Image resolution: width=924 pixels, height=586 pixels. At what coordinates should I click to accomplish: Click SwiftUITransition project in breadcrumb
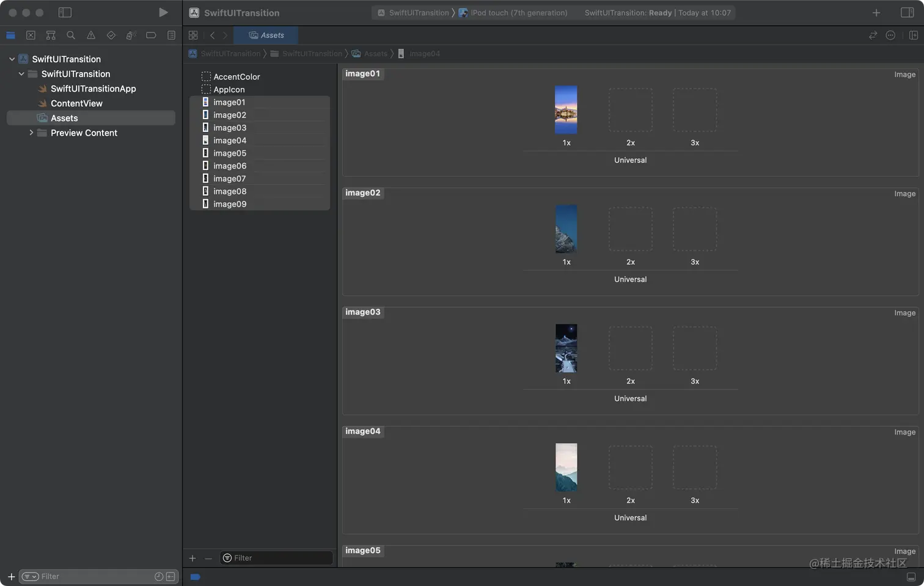pyautogui.click(x=225, y=54)
